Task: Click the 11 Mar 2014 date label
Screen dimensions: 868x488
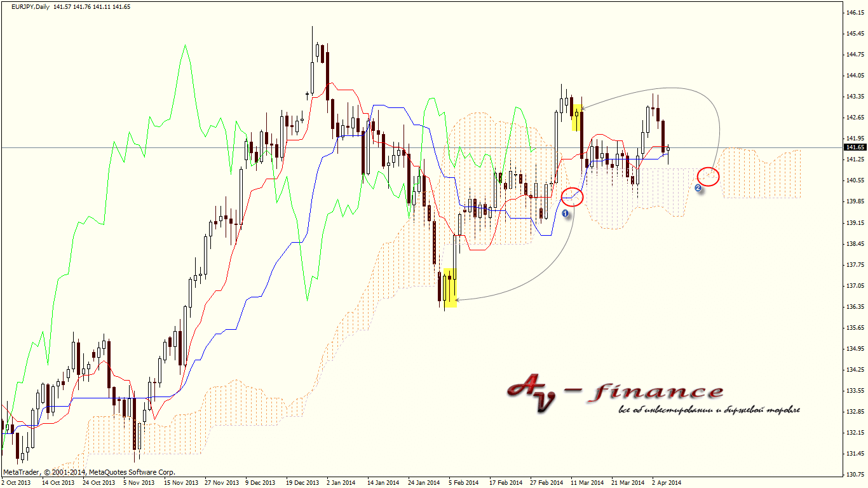Action: point(587,483)
